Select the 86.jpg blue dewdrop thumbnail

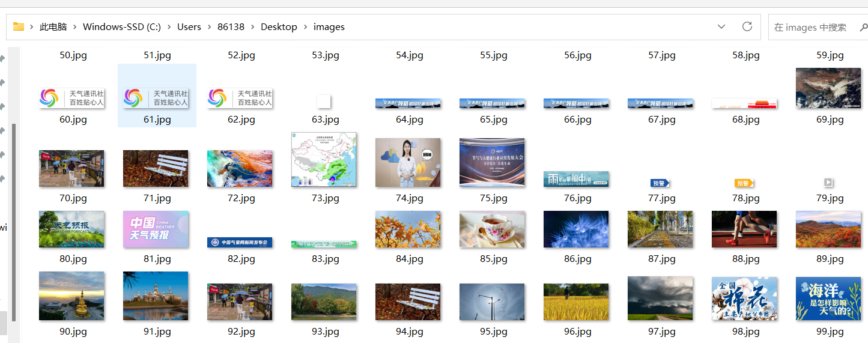point(576,229)
